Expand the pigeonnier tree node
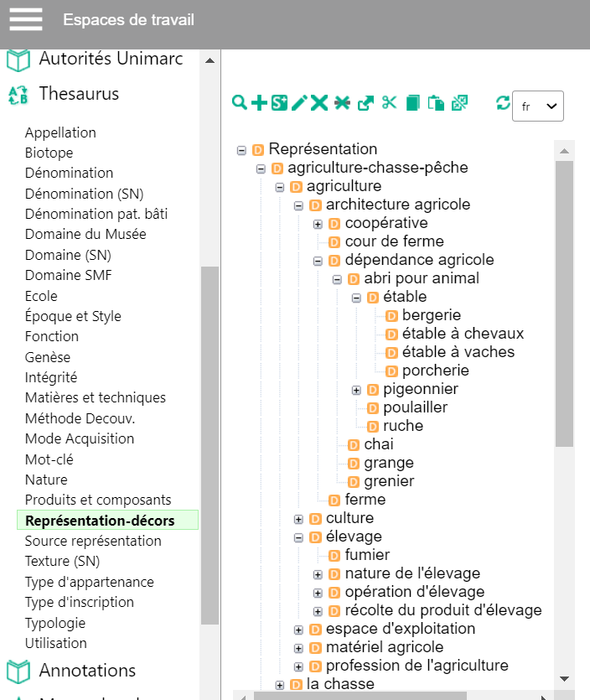This screenshot has width=590, height=700. pos(356,390)
